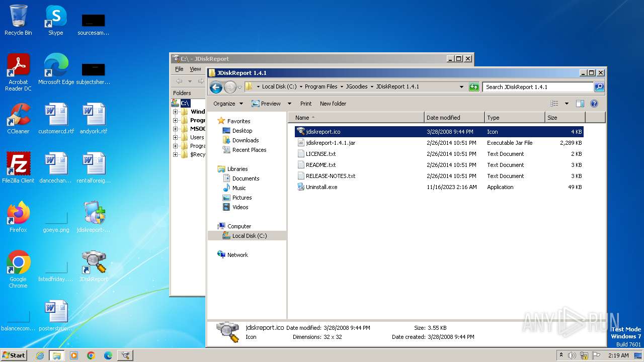
Task: Expand the Users folder node in JDiskReport tree
Action: [x=175, y=137]
